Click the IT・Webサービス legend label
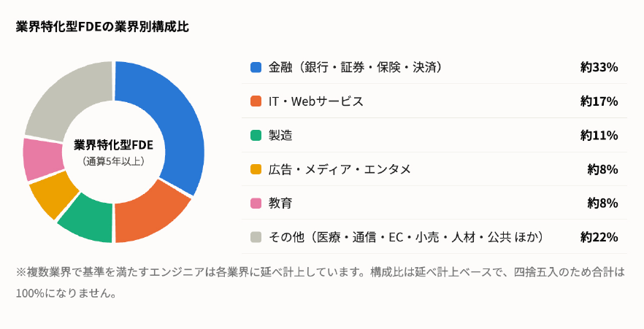Screen dimensions: 644x329 (316, 101)
